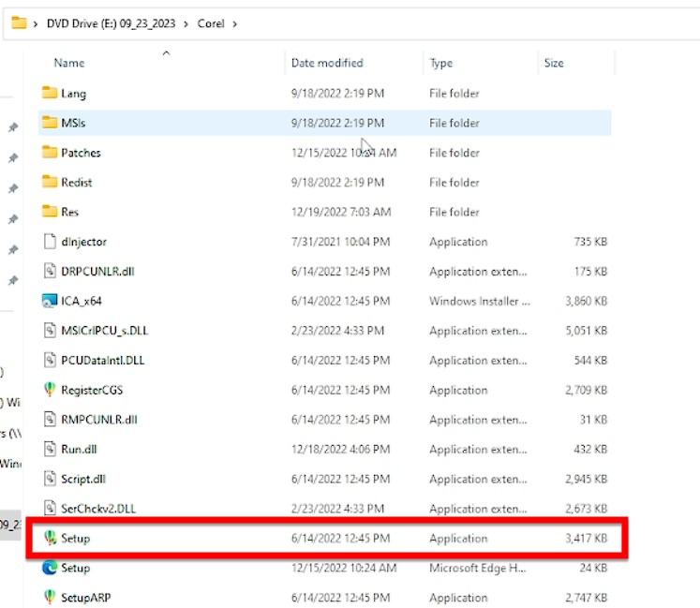Image resolution: width=700 pixels, height=608 pixels.
Task: Click the SetupARP file name
Action: tap(85, 598)
